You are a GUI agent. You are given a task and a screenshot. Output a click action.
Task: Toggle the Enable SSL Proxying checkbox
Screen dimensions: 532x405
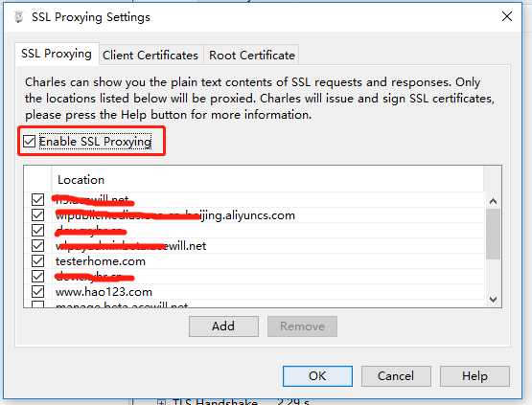(x=29, y=142)
